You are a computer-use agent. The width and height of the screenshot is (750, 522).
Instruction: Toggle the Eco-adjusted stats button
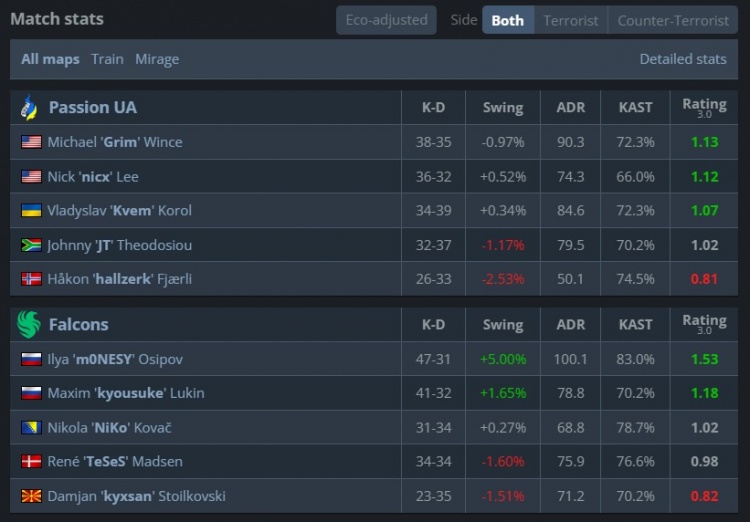[386, 20]
